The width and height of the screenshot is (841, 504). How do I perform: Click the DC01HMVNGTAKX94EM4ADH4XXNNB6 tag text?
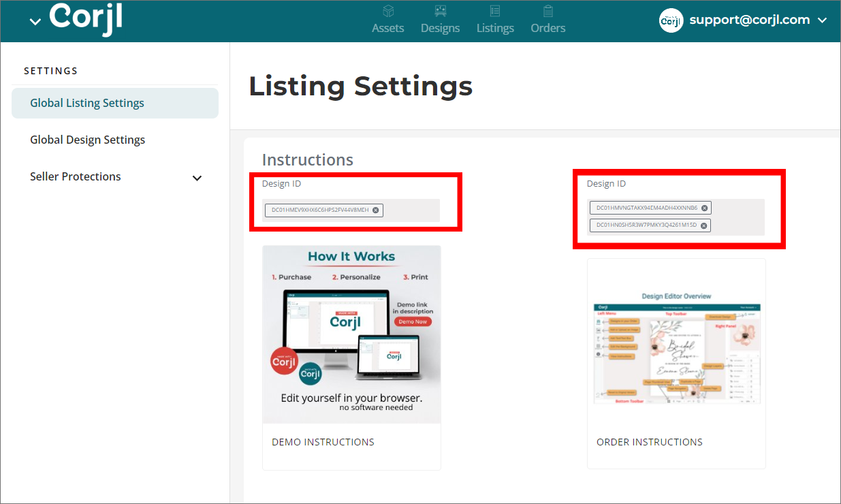(647, 208)
